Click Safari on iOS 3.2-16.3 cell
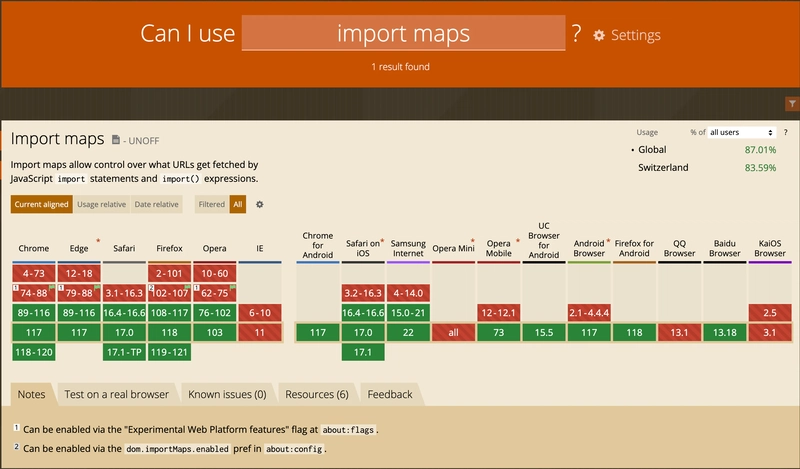 coord(363,293)
